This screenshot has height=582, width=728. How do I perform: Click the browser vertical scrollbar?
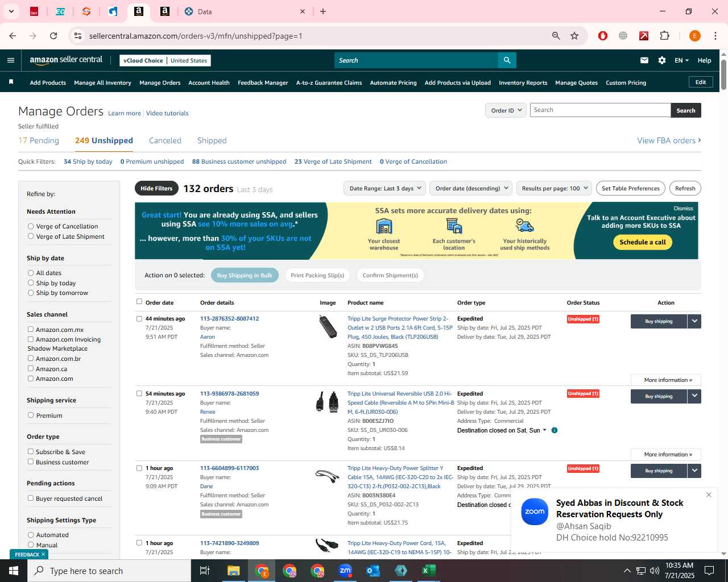coord(723,74)
